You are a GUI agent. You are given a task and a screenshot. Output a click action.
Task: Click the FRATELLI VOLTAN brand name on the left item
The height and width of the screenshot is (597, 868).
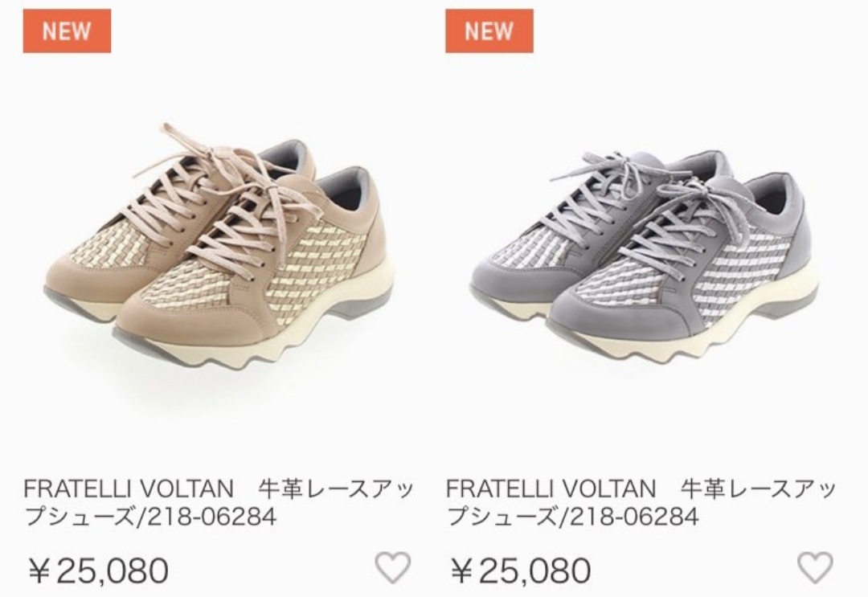coord(129,489)
